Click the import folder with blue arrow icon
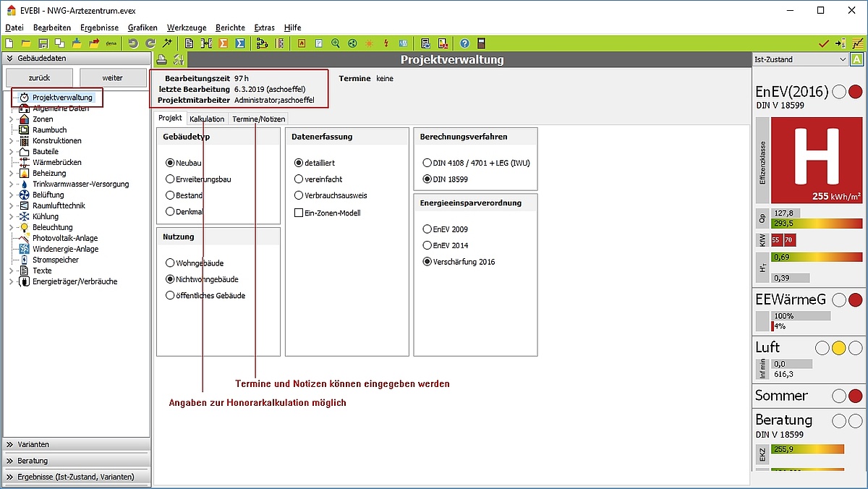The width and height of the screenshot is (868, 489). click(x=77, y=43)
